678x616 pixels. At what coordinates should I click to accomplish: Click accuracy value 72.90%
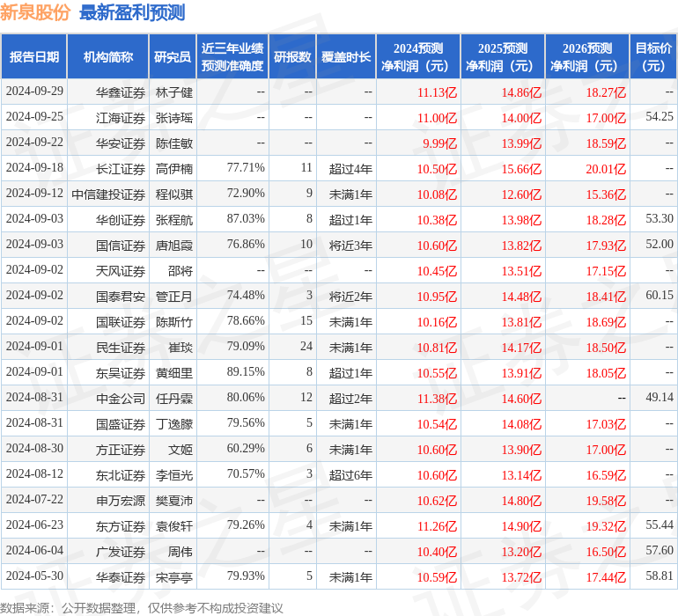click(x=246, y=193)
